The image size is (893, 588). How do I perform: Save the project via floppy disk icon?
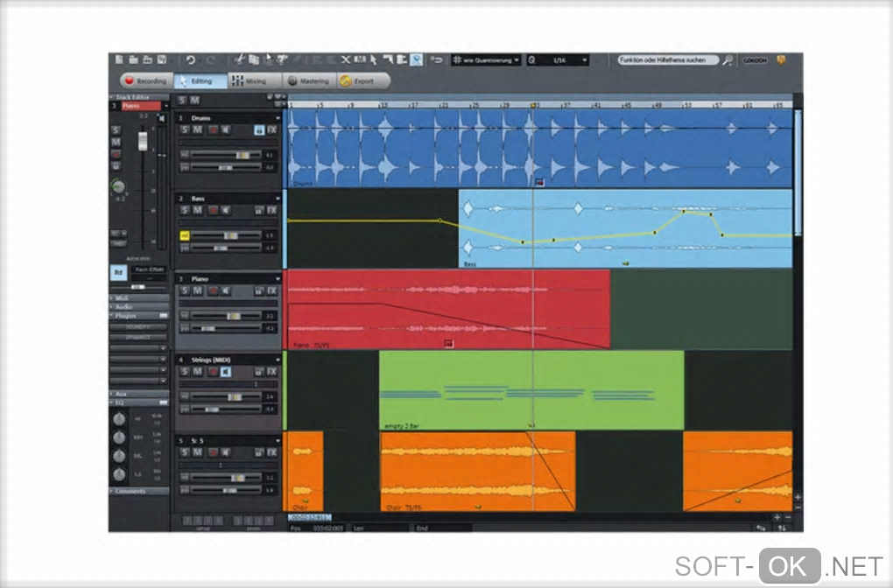click(162, 59)
